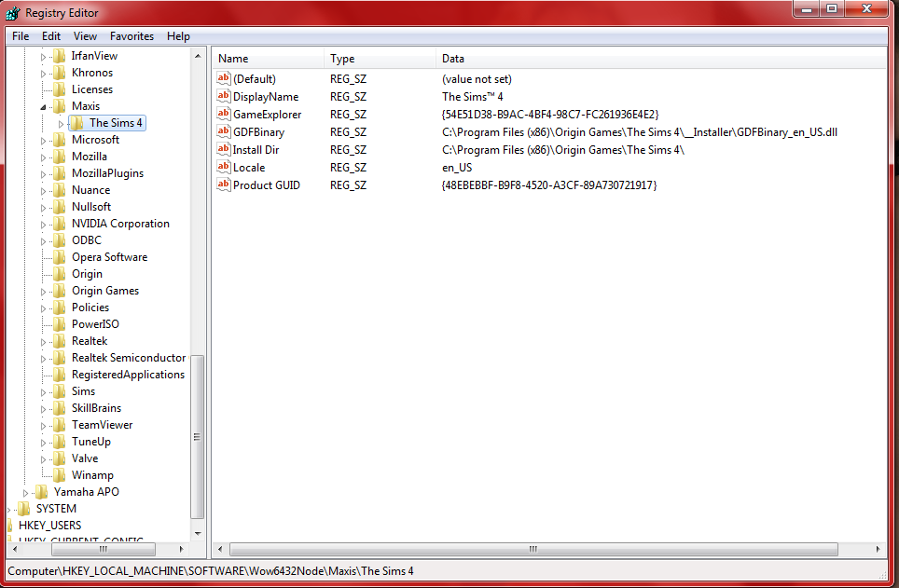Click the Nuance folder icon

[x=59, y=190]
